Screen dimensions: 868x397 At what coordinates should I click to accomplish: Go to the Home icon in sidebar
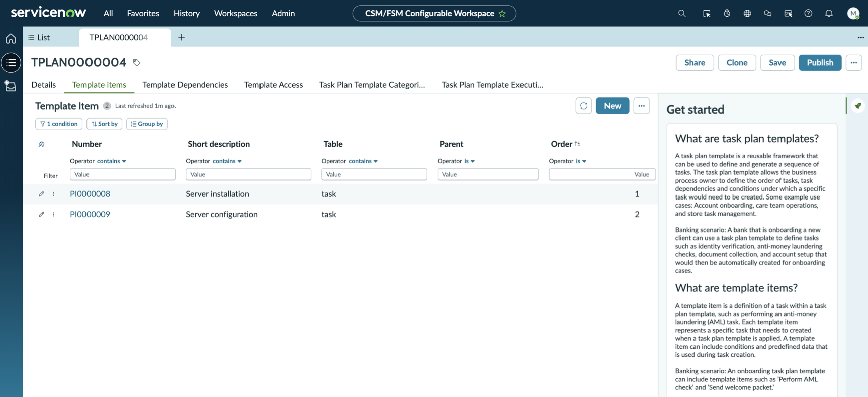pos(11,39)
